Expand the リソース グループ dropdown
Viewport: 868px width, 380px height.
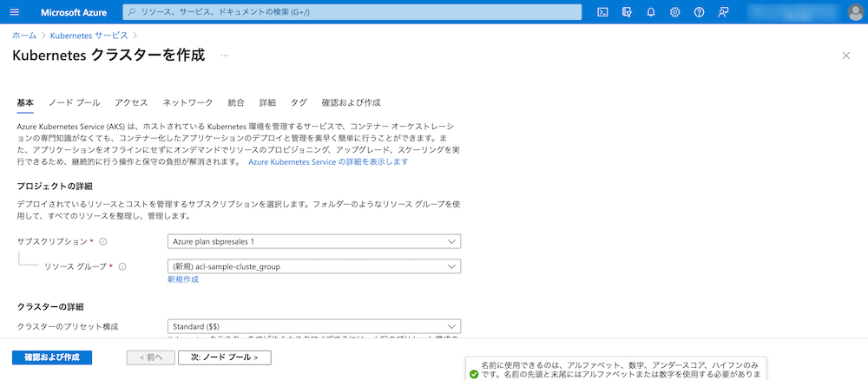point(313,266)
